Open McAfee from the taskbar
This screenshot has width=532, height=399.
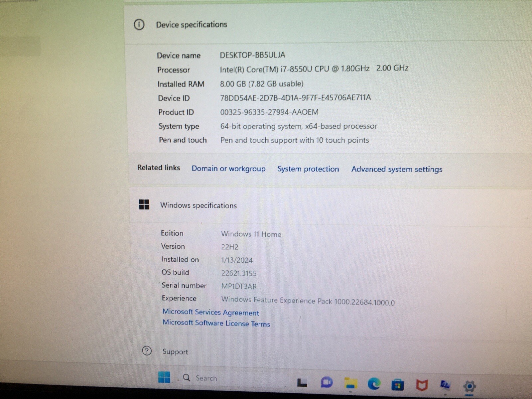point(422,385)
